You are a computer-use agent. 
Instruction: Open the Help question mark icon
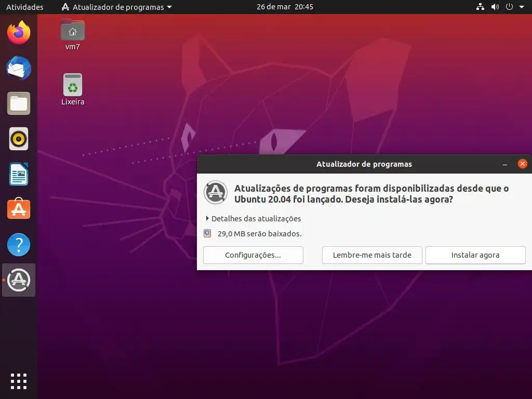(x=19, y=245)
